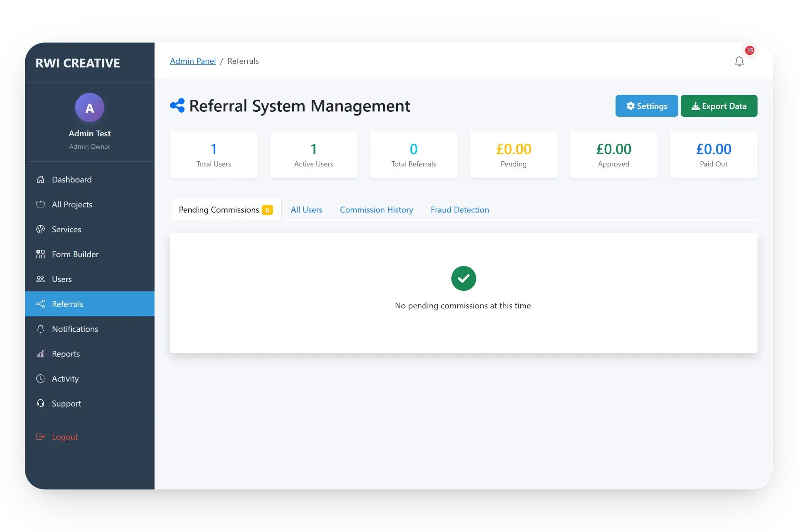This screenshot has height=532, width=798.
Task: Click the Admin Test avatar circle
Action: pos(89,108)
